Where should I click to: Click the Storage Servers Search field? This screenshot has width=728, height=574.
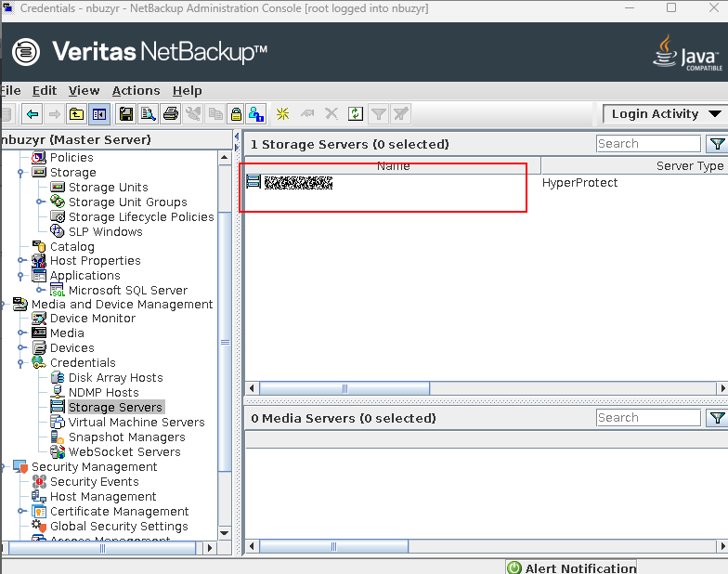(x=648, y=143)
